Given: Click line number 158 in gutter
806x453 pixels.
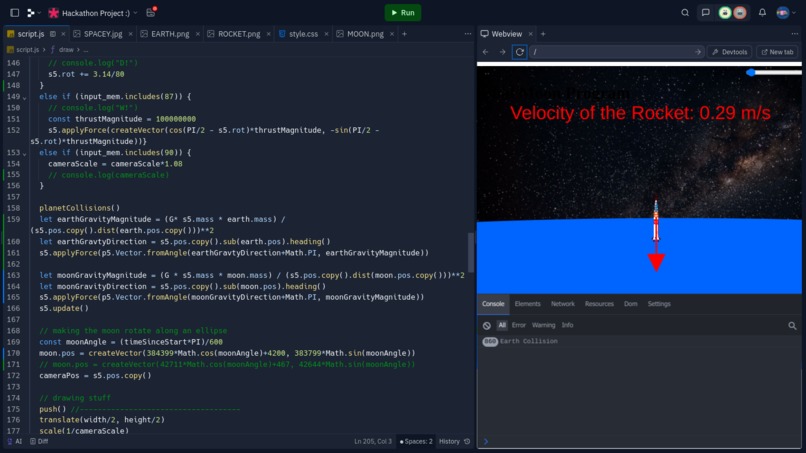Looking at the screenshot, I should point(13,208).
